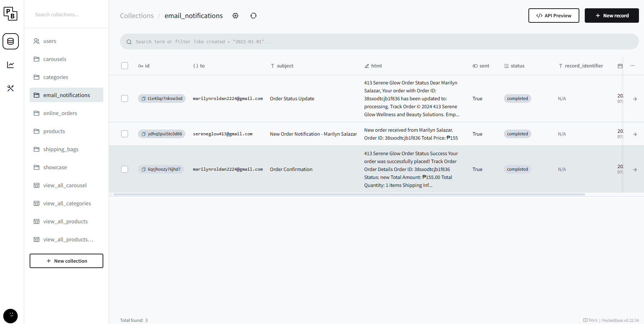Viewport: 644px width, 324px height.
Task: Open the columns toggle three-dots menu
Action: (x=632, y=66)
